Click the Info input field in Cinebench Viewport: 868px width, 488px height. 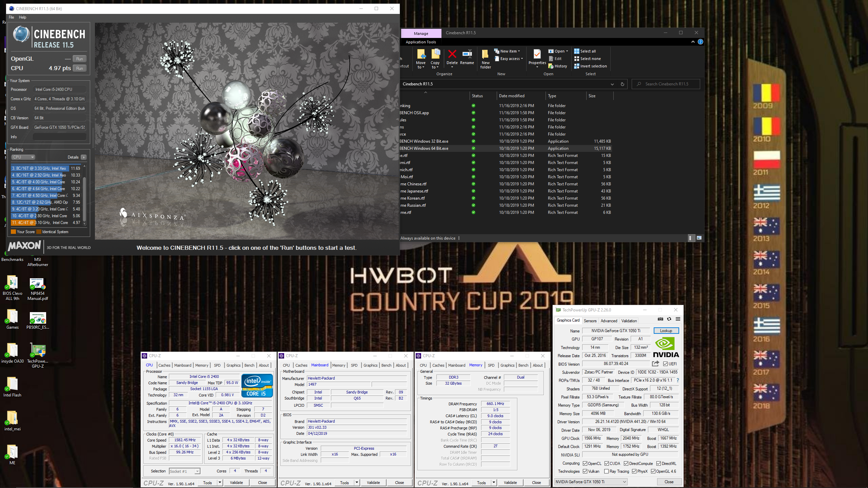point(60,137)
